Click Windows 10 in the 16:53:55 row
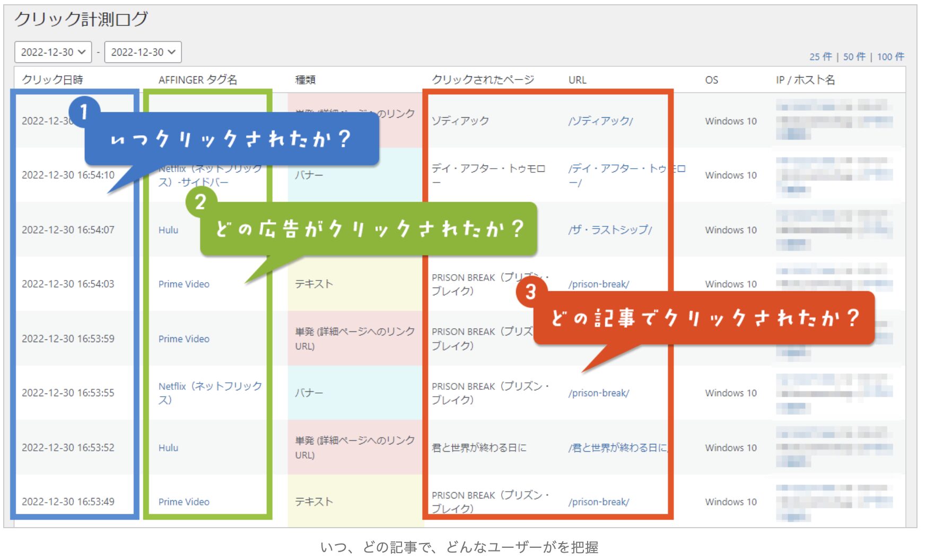Screen dimensions: 926x560 (731, 393)
